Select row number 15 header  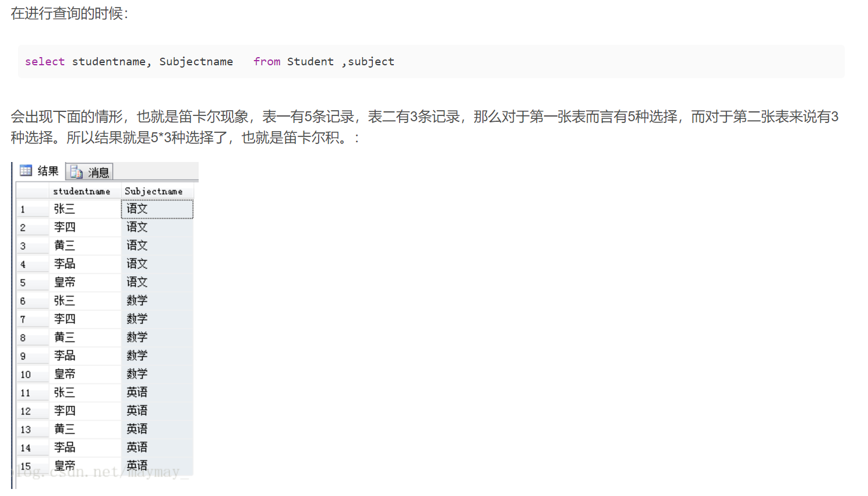tap(32, 466)
